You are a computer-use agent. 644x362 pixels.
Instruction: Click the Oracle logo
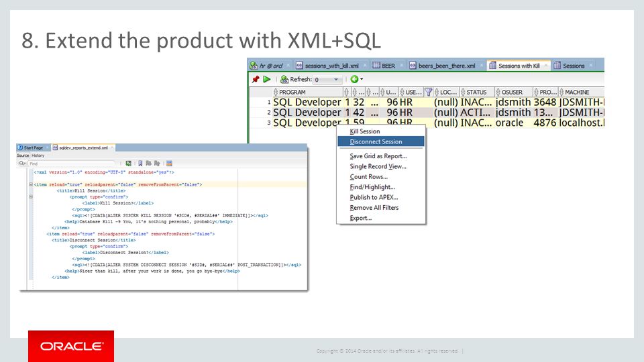pyautogui.click(x=71, y=346)
